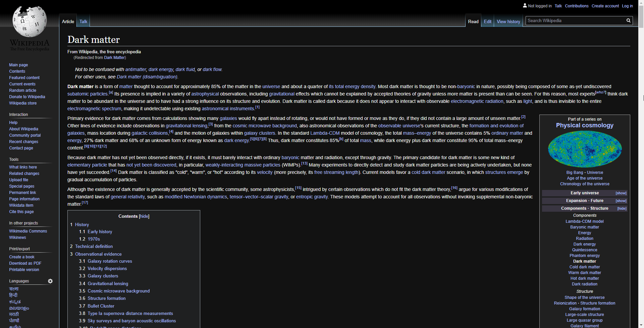Open the Create account page
Image resolution: width=644 pixels, height=328 pixels.
(605, 6)
